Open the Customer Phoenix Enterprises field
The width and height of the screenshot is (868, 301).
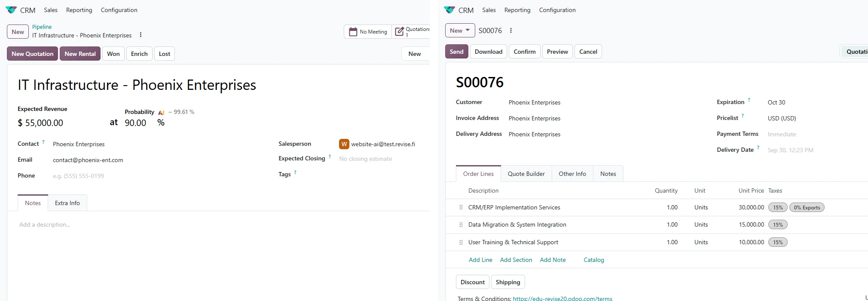pos(535,102)
